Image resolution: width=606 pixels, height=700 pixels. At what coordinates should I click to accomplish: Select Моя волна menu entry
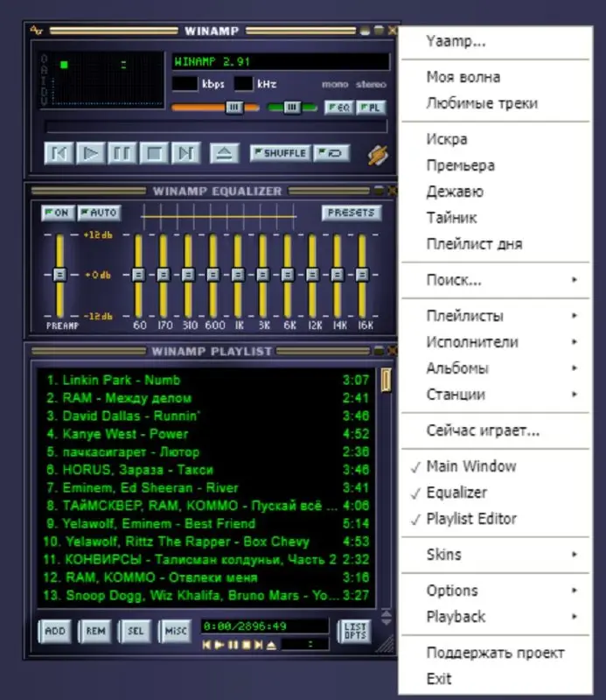click(x=495, y=77)
